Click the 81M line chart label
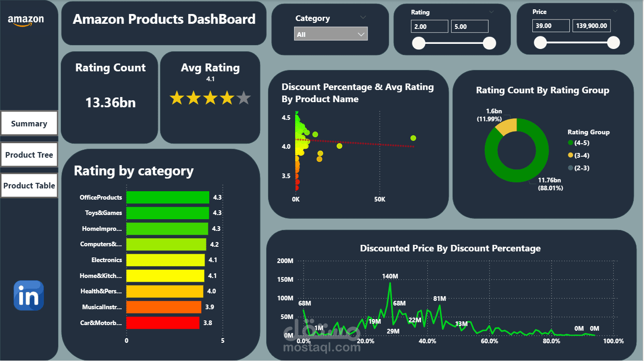644x361 pixels. [439, 299]
